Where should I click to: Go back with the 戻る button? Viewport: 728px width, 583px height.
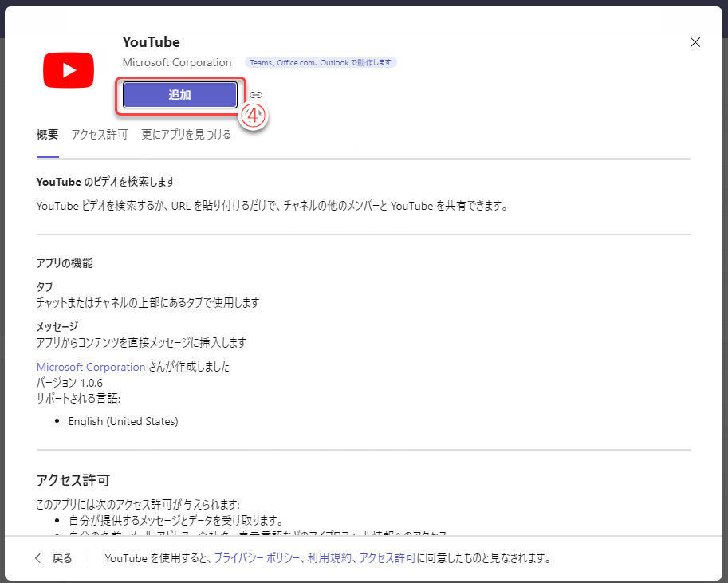pyautogui.click(x=54, y=558)
